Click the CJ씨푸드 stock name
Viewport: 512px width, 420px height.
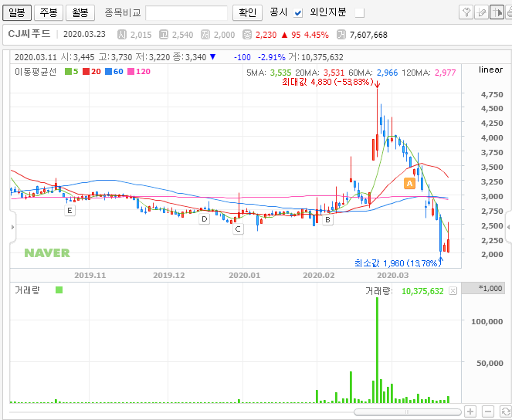(x=29, y=34)
